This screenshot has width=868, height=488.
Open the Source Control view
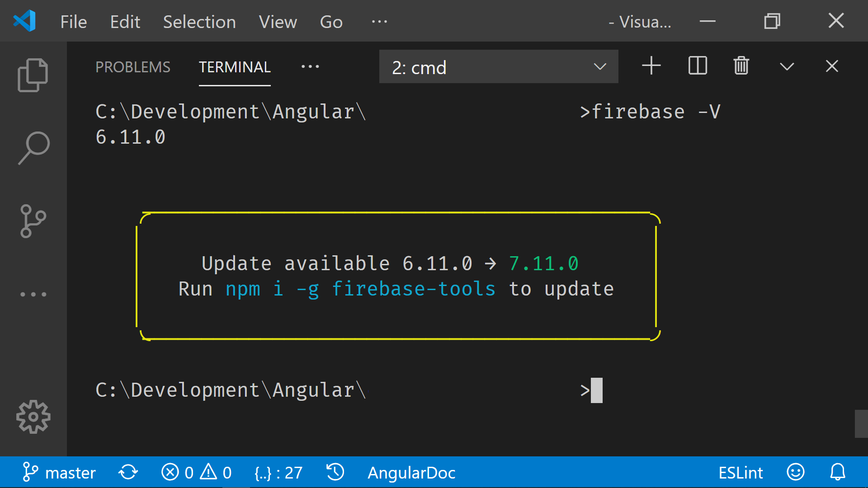click(33, 221)
